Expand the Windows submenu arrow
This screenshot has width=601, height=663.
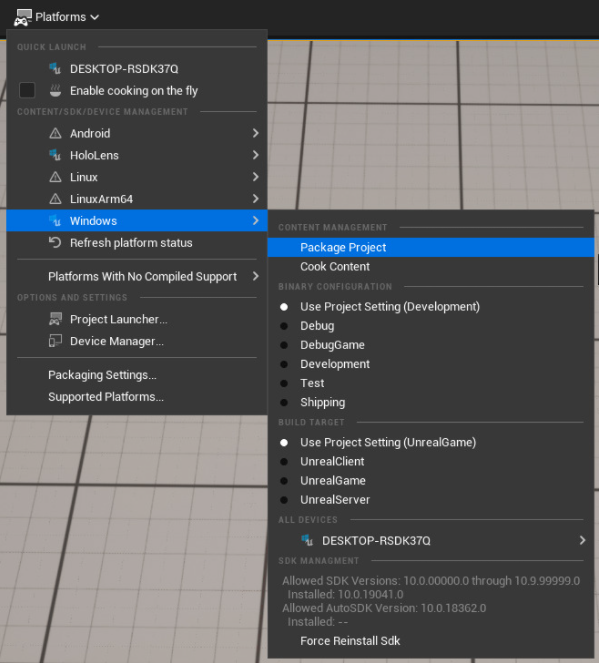[x=255, y=220]
